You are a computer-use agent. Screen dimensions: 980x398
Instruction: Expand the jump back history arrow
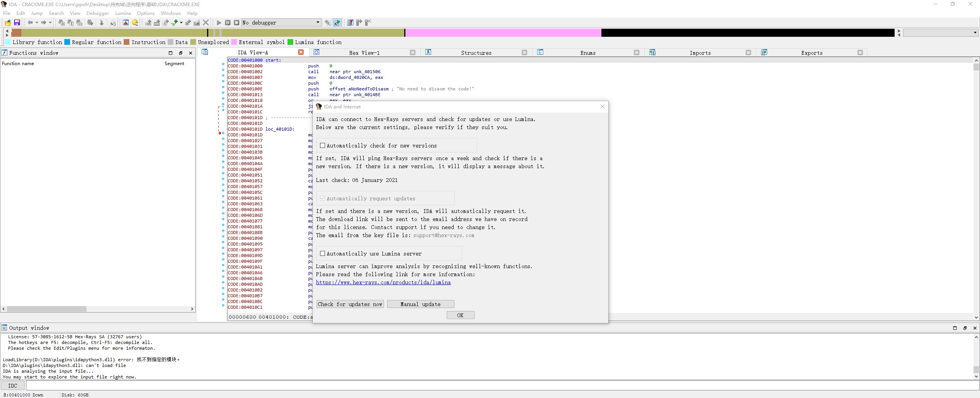[x=37, y=23]
